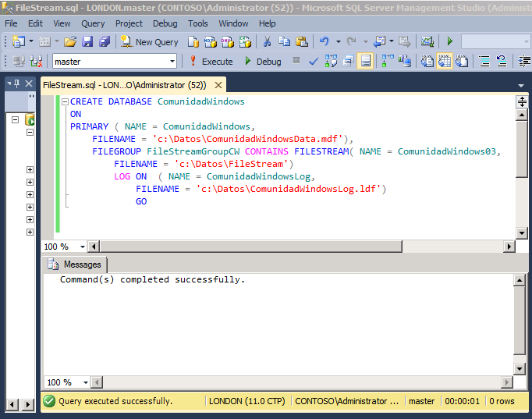Click the Parse checkmark icon

coord(314,62)
